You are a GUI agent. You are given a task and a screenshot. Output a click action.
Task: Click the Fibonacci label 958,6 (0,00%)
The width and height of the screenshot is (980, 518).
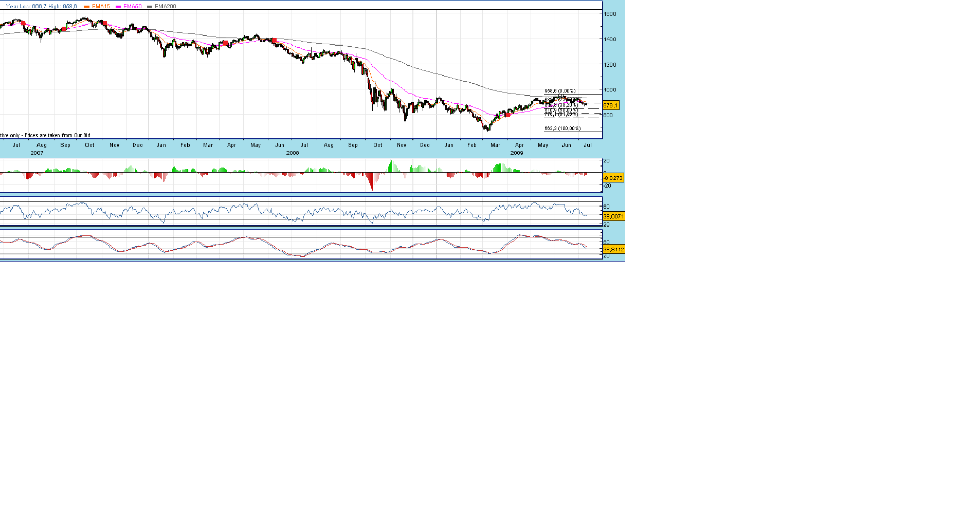coord(560,91)
